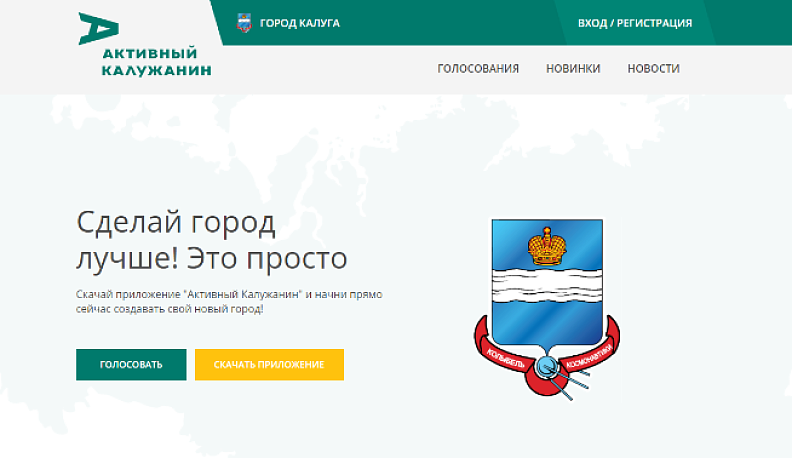
Task: Click the yellow Скачать приложение button
Action: click(269, 365)
